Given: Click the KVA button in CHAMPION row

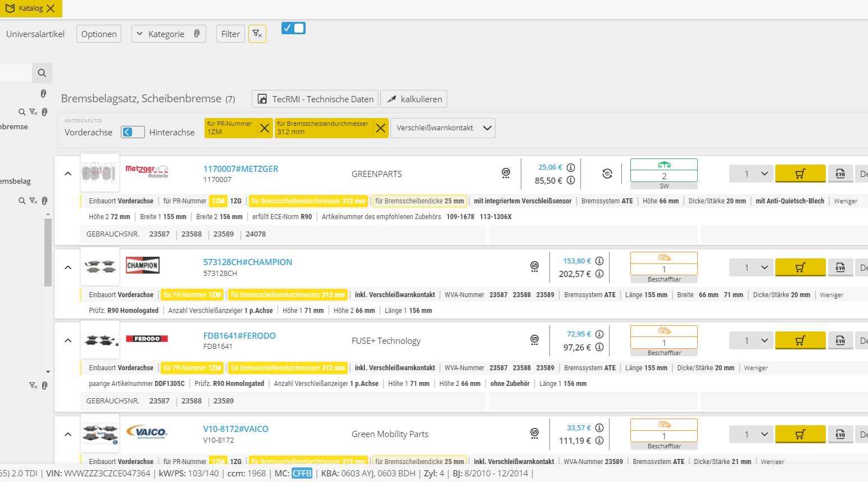Looking at the screenshot, I should click(840, 267).
